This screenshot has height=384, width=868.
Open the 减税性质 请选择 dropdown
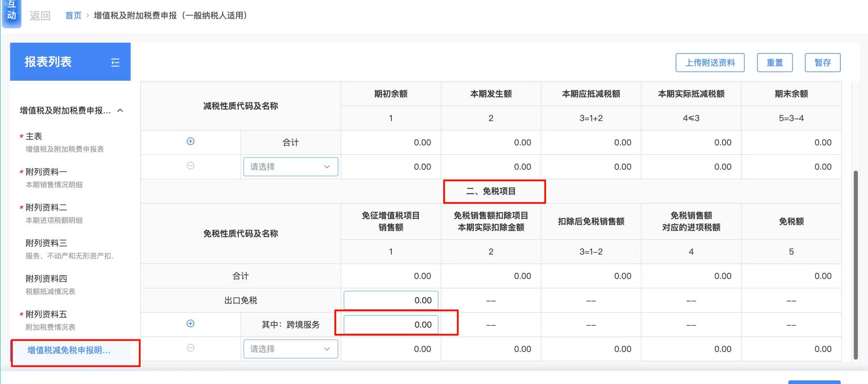click(291, 166)
